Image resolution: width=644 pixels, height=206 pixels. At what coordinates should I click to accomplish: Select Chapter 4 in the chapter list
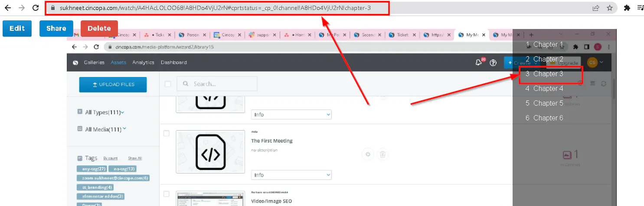(x=545, y=88)
